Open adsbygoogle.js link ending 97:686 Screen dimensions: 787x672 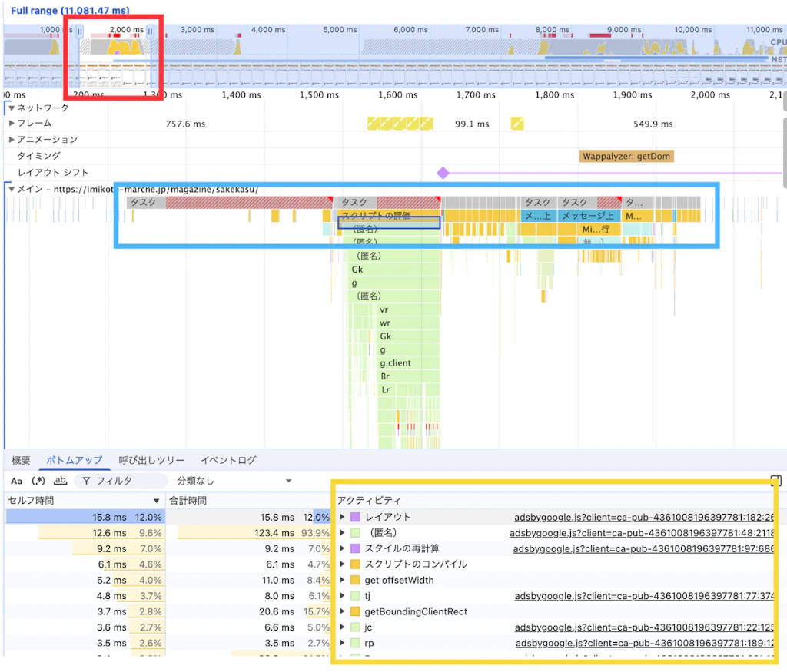coord(643,548)
